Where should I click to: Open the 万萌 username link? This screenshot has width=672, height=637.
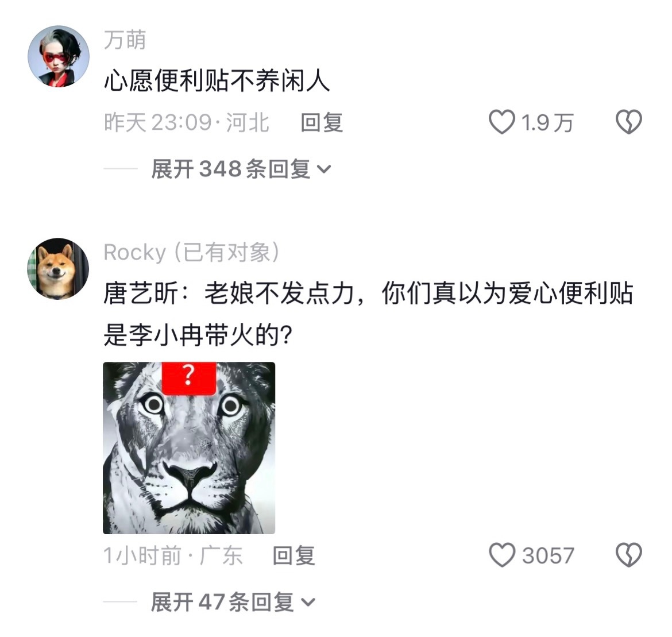click(x=125, y=40)
